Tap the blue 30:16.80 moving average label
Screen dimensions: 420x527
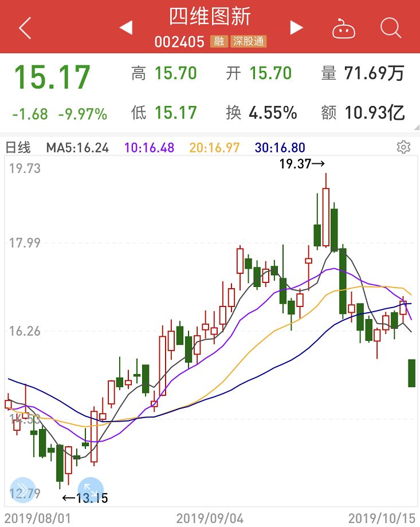coord(280,148)
